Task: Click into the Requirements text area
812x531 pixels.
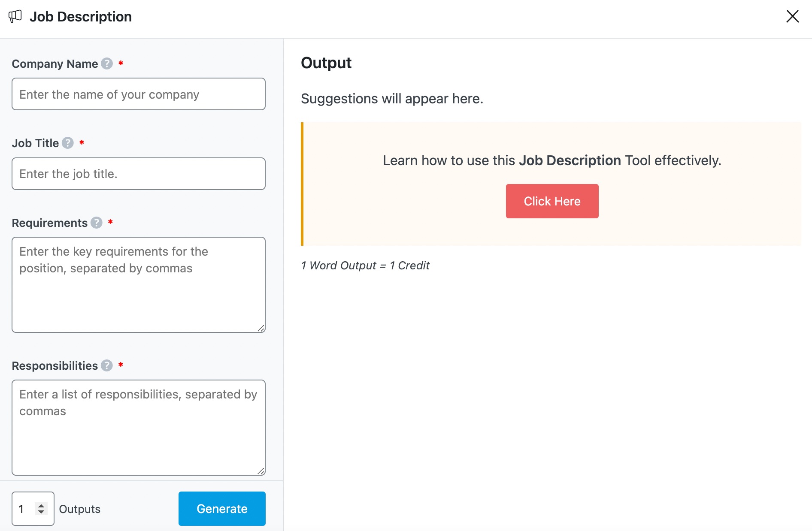Action: pos(139,285)
